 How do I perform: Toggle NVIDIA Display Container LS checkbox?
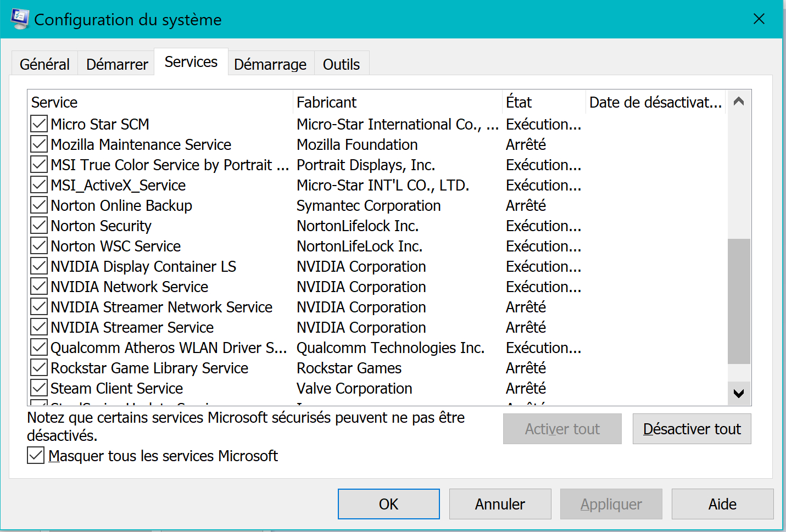[39, 266]
